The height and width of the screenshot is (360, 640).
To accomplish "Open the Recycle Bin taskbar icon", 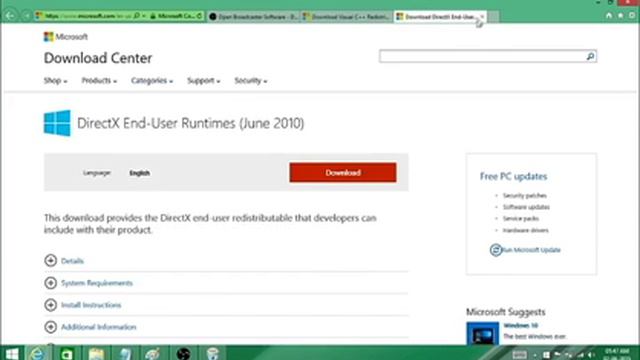I will (213, 353).
